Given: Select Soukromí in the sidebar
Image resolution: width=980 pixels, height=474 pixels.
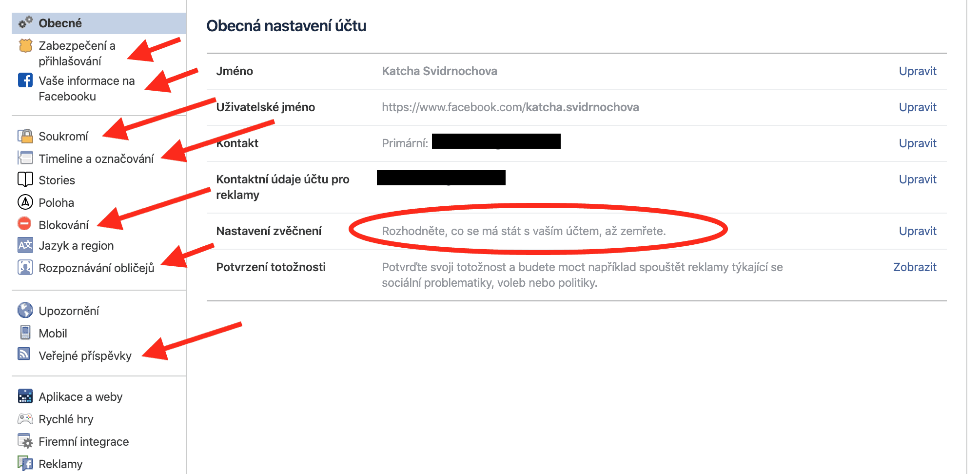Looking at the screenshot, I should click(x=63, y=136).
